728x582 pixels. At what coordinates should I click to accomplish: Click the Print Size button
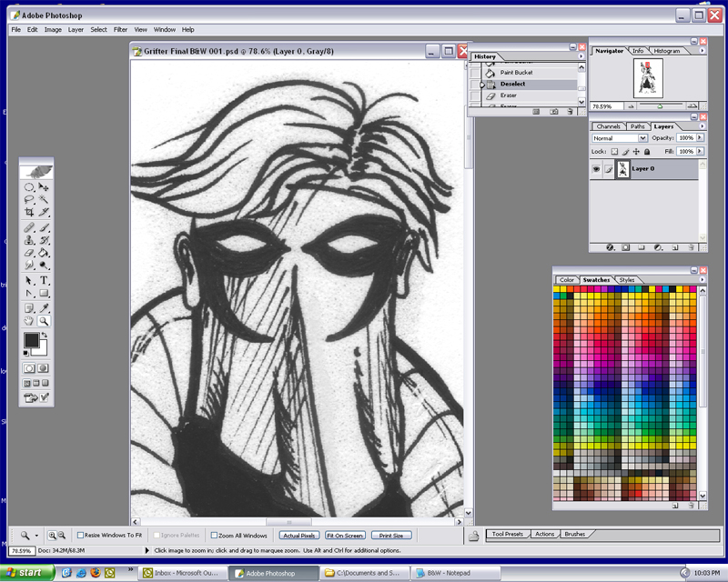[391, 536]
